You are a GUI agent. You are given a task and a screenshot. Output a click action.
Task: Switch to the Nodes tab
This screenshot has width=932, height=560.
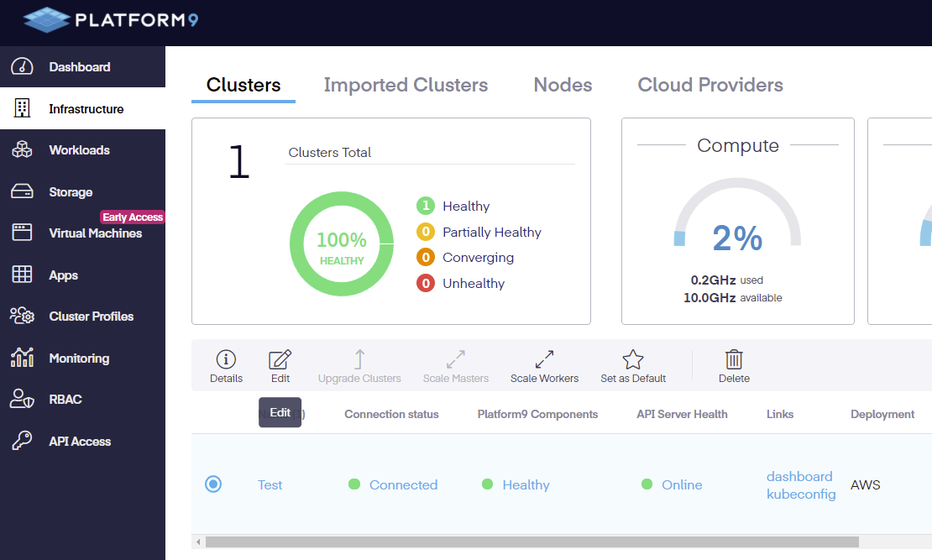[x=563, y=85]
